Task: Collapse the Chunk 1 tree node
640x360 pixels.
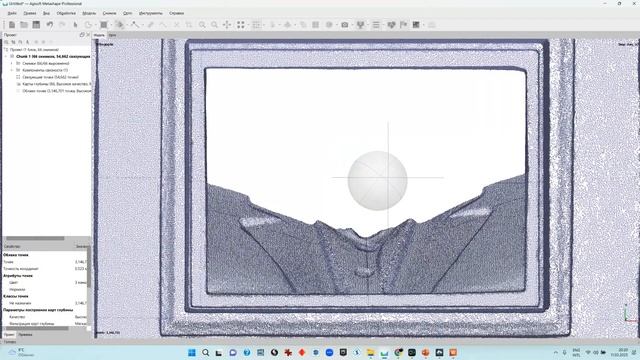Action: point(6,56)
